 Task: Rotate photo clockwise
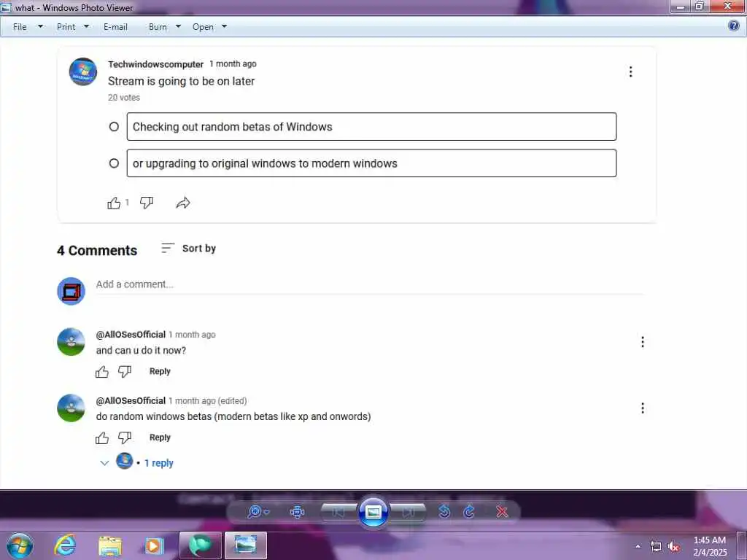pyautogui.click(x=469, y=512)
